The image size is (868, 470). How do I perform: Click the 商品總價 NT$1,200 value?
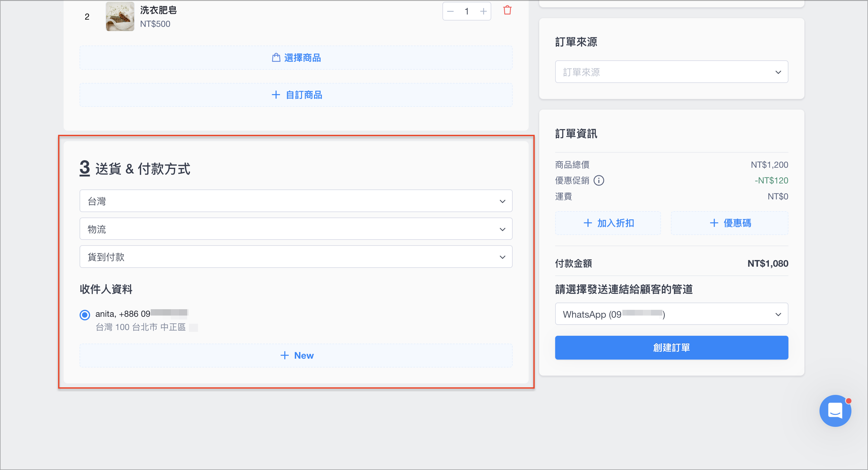(x=769, y=164)
